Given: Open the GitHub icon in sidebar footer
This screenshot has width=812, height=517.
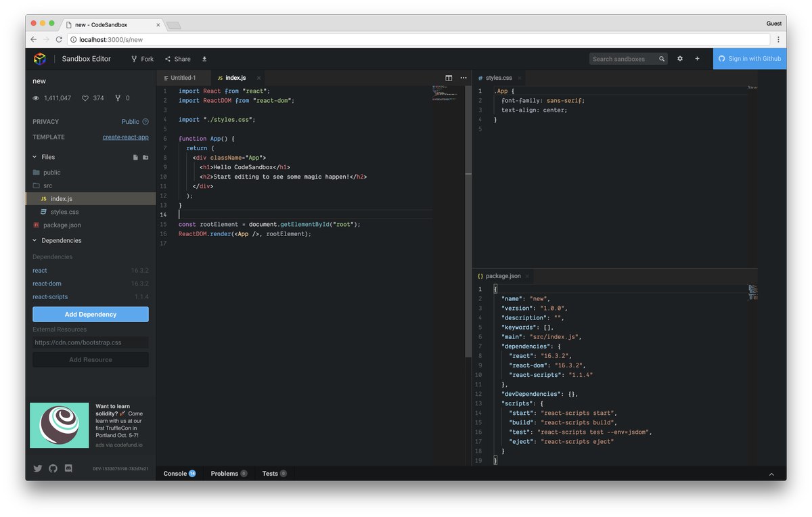Looking at the screenshot, I should click(53, 468).
